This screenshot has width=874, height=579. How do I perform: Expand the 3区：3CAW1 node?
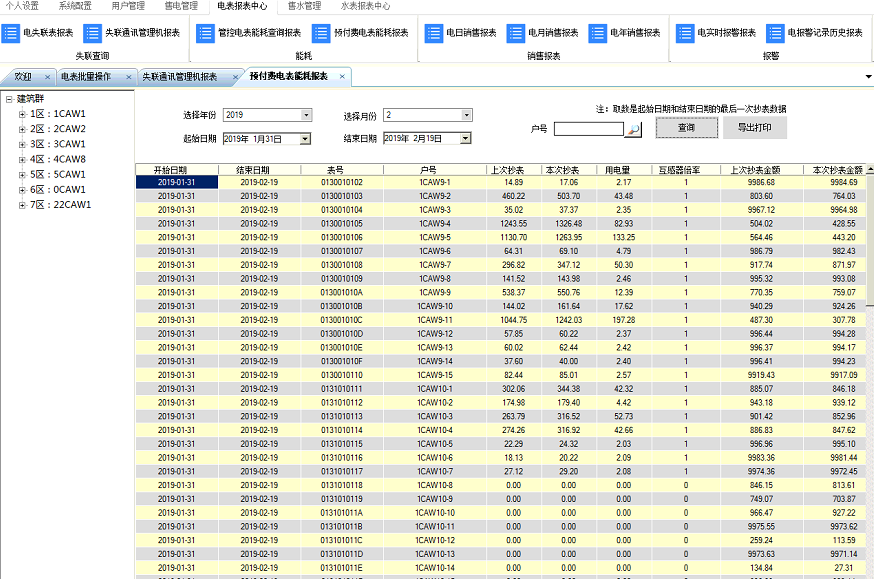coord(22,144)
